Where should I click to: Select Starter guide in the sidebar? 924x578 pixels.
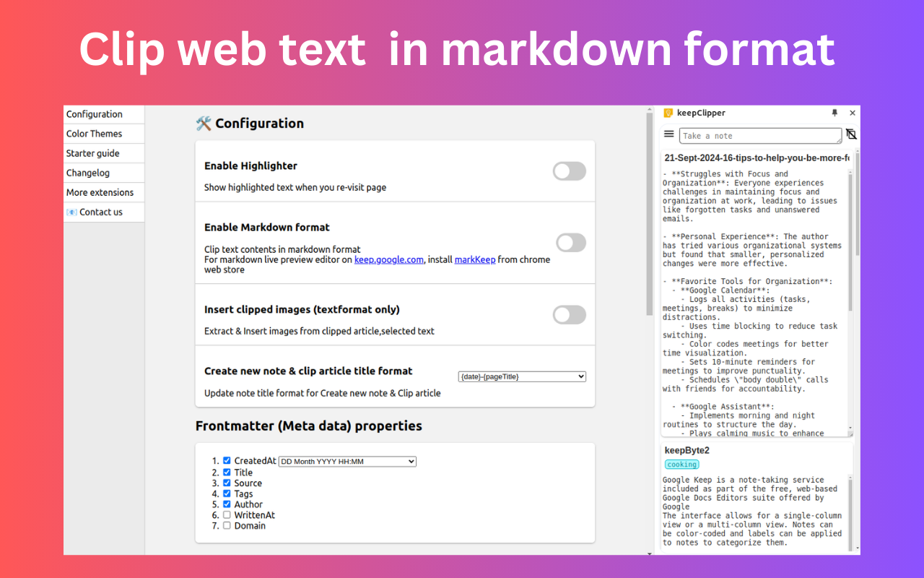(93, 152)
